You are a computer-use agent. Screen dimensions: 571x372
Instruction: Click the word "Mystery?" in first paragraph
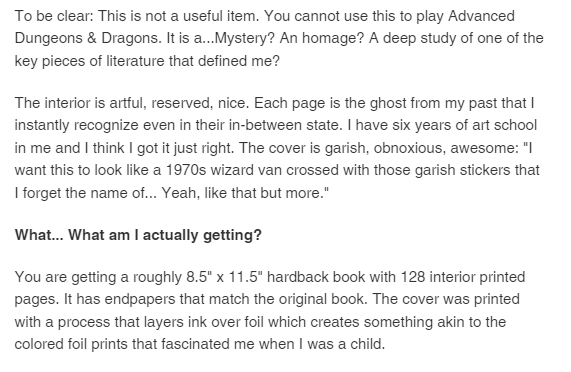click(x=245, y=39)
